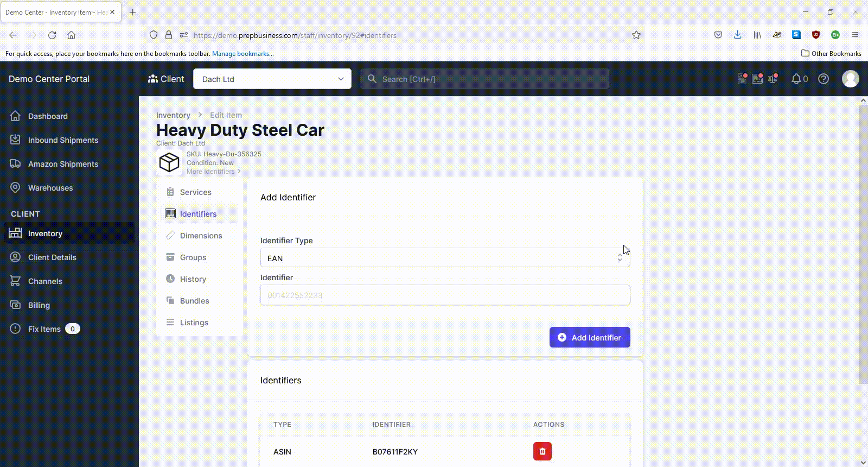The image size is (868, 467).
Task: Expand More Identifiers under SKU
Action: click(x=213, y=172)
